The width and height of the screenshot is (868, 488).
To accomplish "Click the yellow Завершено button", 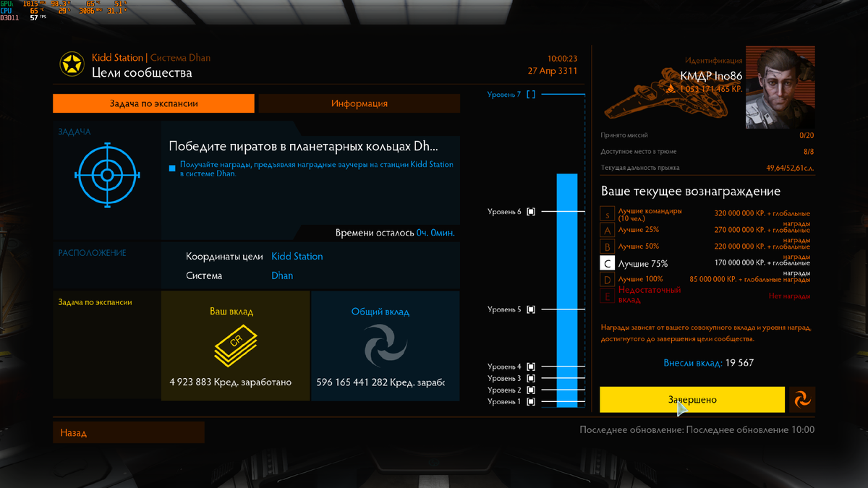I will pos(692,400).
